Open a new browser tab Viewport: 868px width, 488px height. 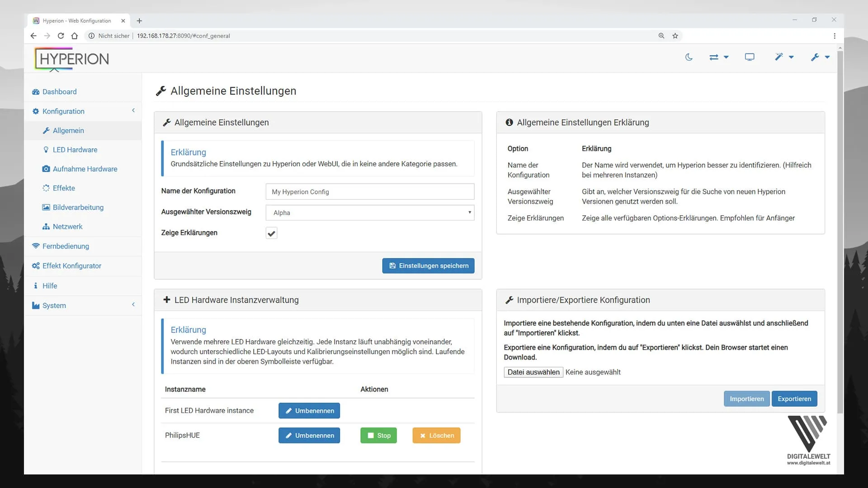click(139, 21)
